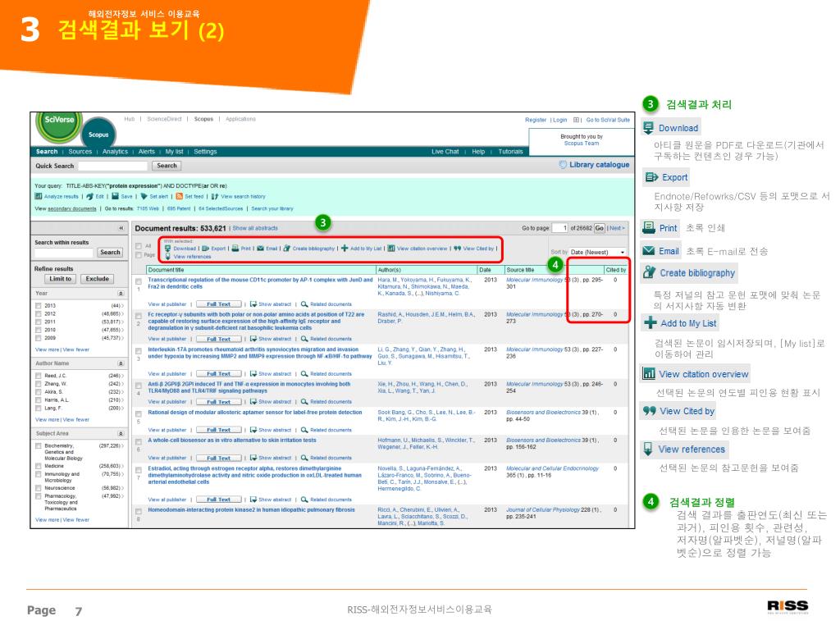This screenshot has height=630, width=840.
Task: Click the View search history icon
Action: pyautogui.click(x=214, y=197)
